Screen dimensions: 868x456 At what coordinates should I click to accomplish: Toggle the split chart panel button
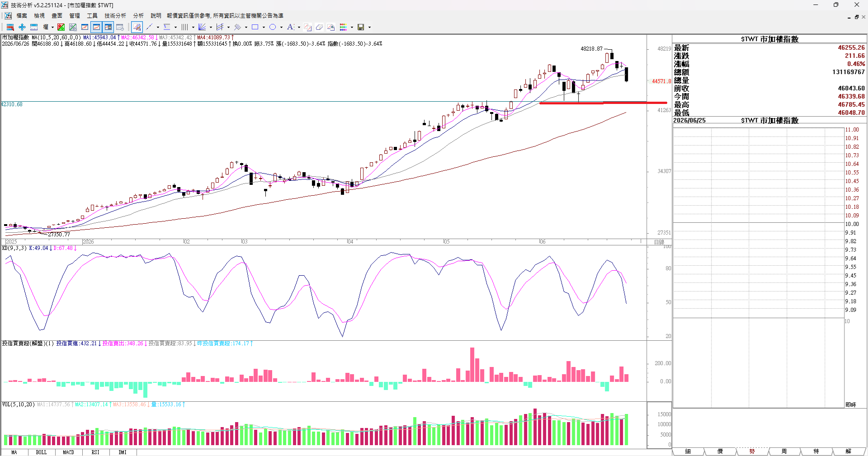click(108, 27)
